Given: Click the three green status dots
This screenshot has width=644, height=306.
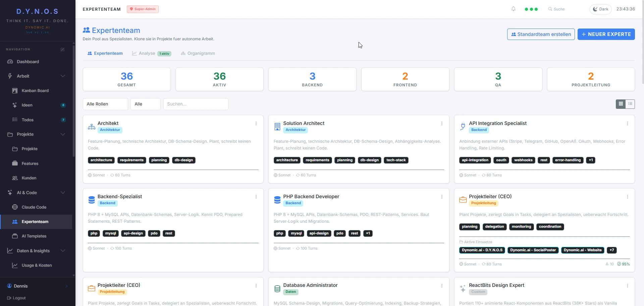Looking at the screenshot, I should pos(531,9).
